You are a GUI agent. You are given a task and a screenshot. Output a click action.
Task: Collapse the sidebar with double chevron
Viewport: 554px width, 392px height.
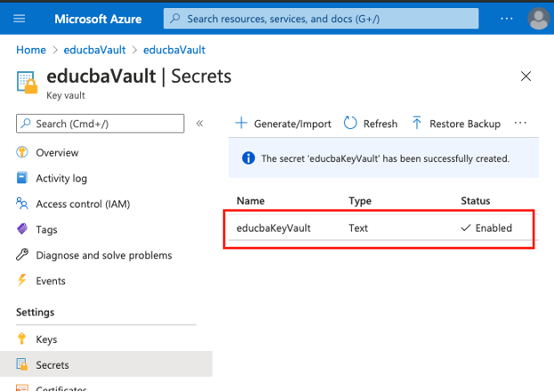pos(200,124)
